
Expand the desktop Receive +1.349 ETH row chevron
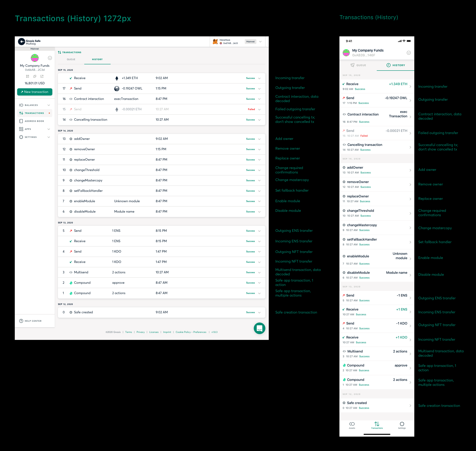point(259,78)
